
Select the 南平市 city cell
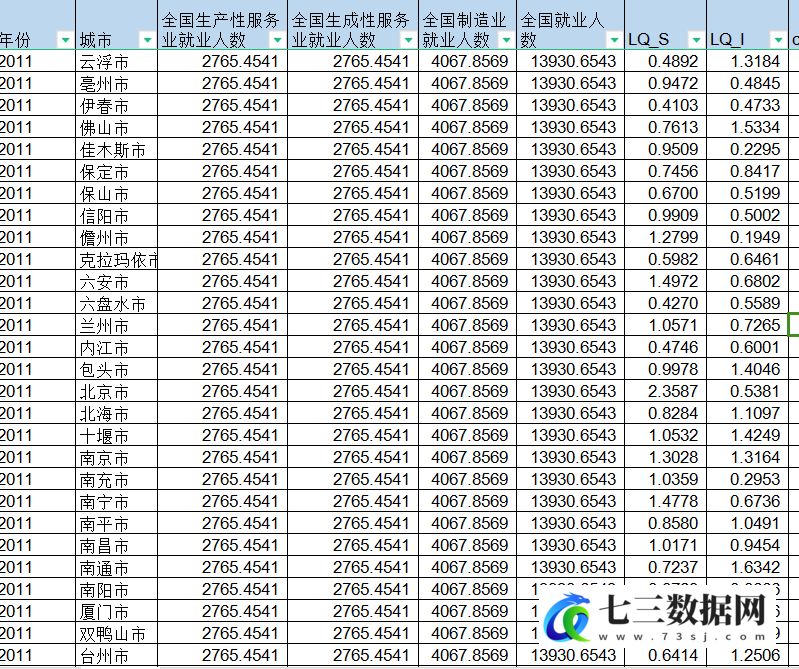tap(116, 523)
